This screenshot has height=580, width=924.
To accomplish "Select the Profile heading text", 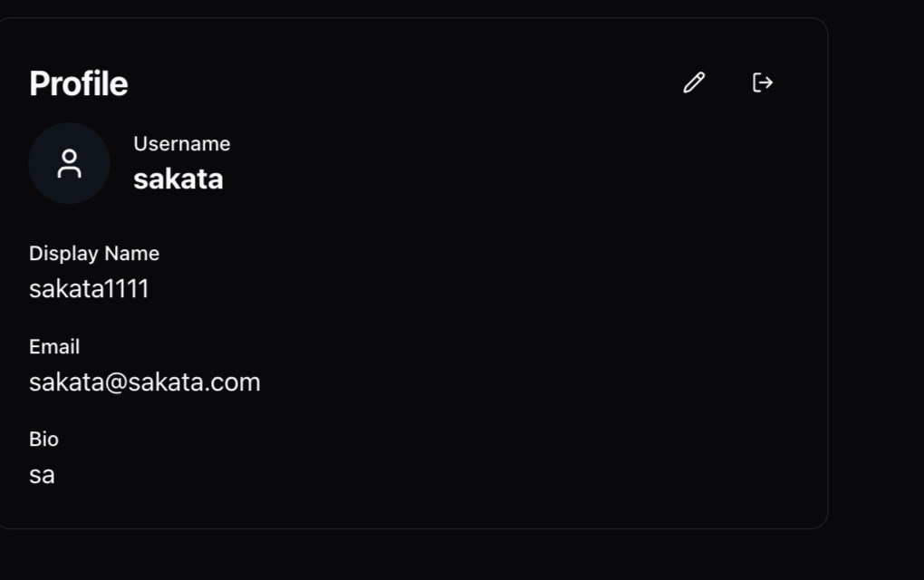I will point(79,83).
